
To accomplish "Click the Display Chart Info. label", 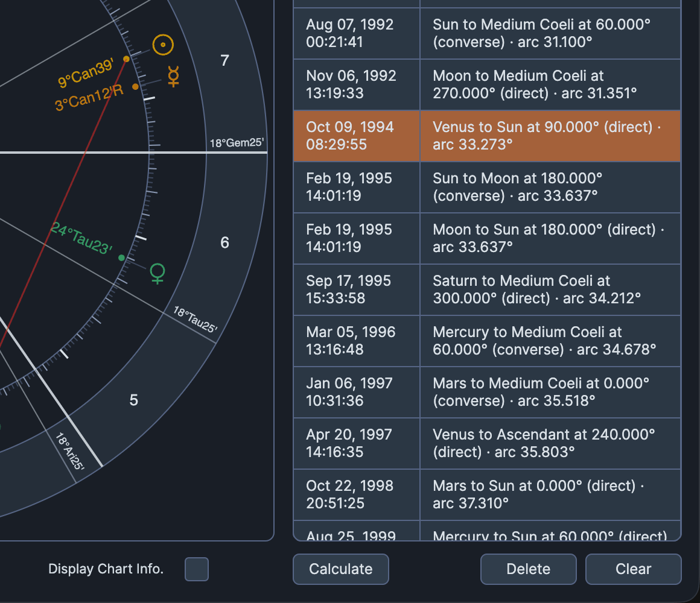I will point(106,569).
